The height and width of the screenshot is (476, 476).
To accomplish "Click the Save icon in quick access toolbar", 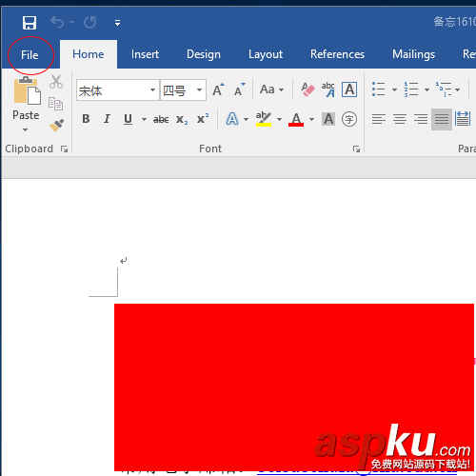I will click(30, 23).
